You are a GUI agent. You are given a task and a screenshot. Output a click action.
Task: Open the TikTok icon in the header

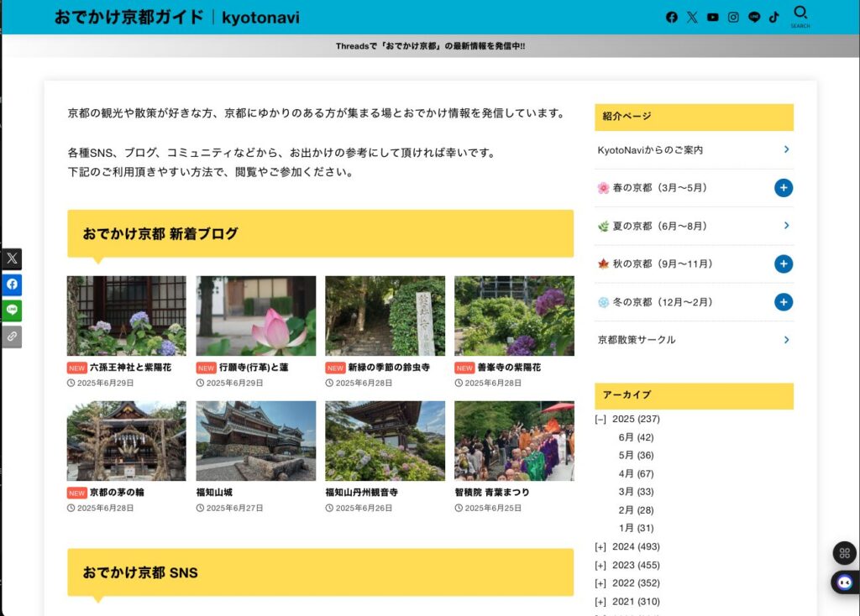[x=773, y=16]
